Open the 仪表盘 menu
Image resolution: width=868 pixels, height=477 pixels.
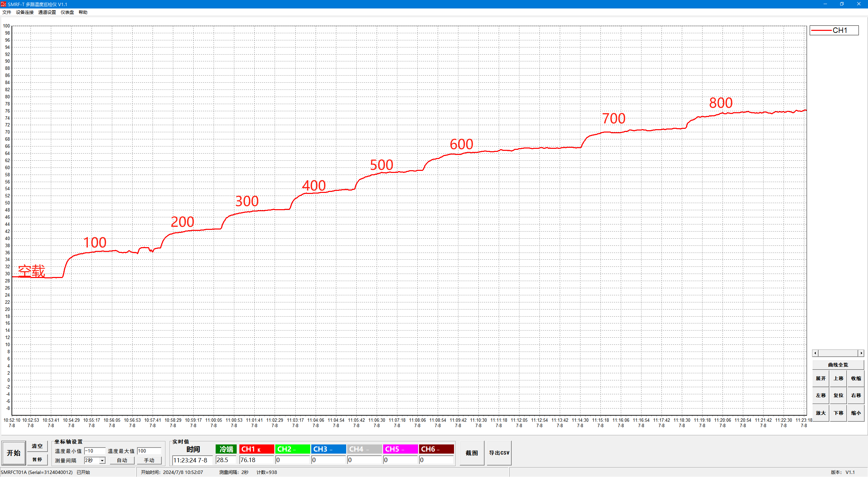point(67,12)
